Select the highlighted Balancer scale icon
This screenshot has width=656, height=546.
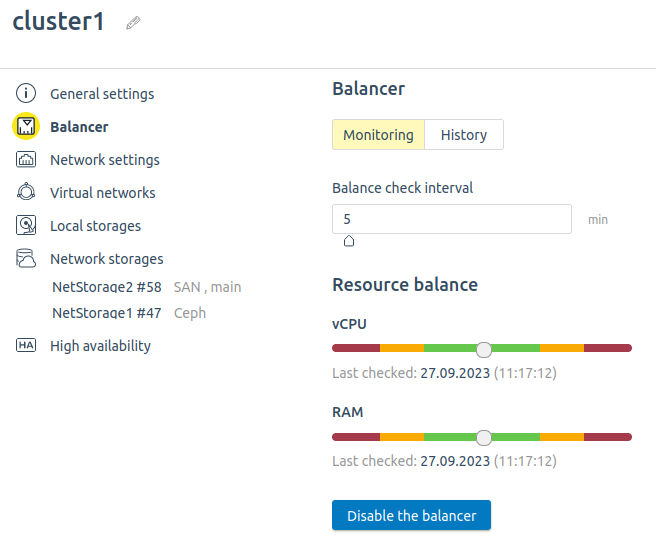point(26,126)
